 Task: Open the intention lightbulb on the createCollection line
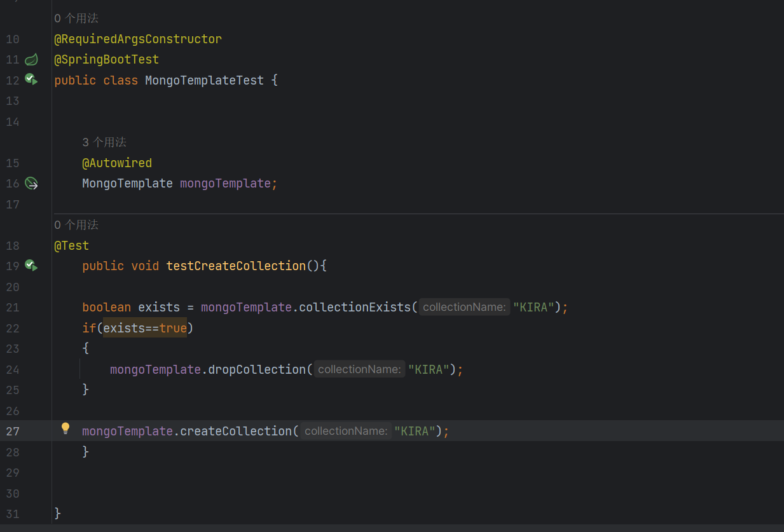coord(65,428)
